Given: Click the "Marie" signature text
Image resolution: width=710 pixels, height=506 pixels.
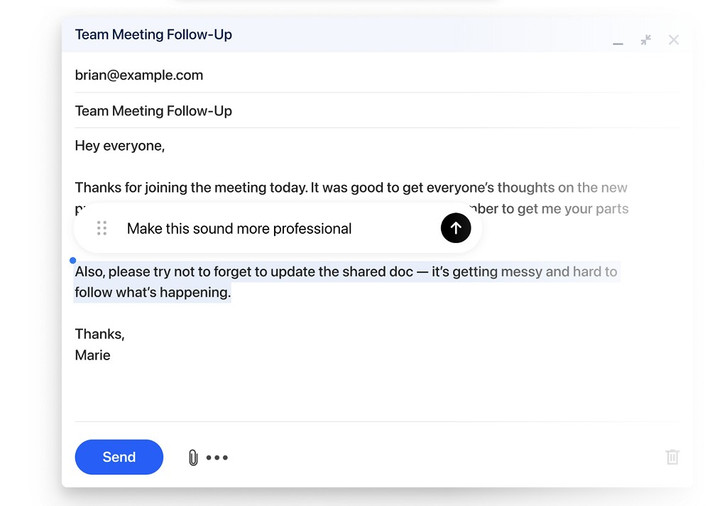Looking at the screenshot, I should point(93,355).
